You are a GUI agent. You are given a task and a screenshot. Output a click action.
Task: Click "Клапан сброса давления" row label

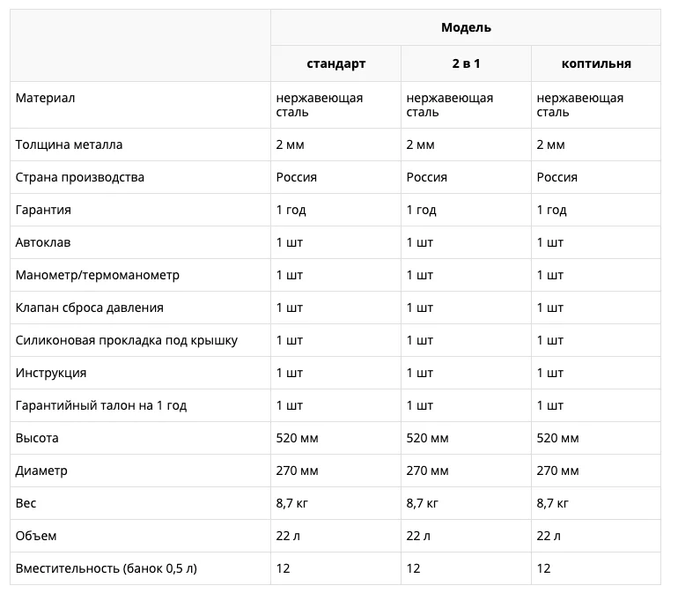(x=89, y=308)
